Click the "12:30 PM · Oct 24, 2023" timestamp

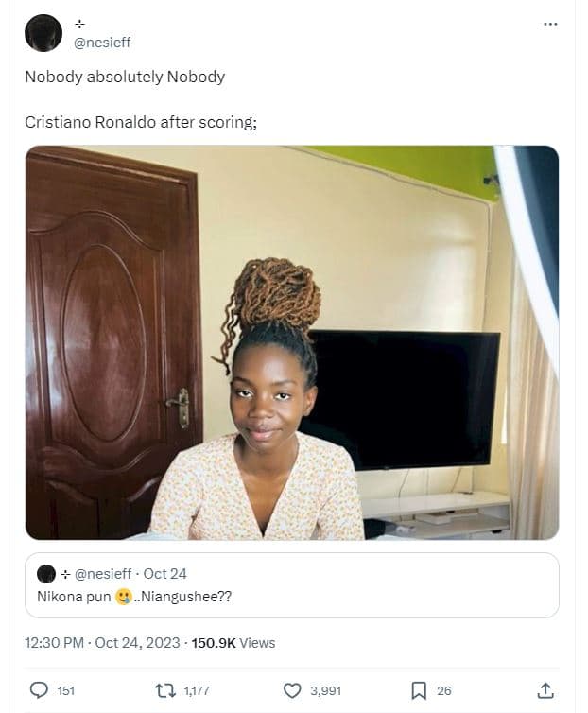(104, 643)
